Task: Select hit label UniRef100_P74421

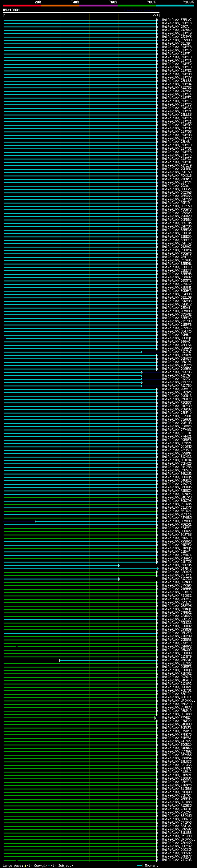Action: tap(177, 436)
